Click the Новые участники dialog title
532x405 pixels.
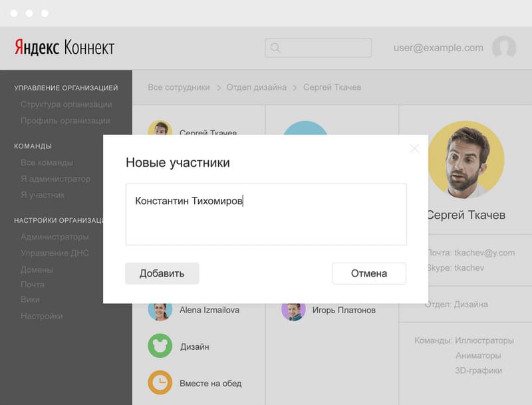point(178,162)
